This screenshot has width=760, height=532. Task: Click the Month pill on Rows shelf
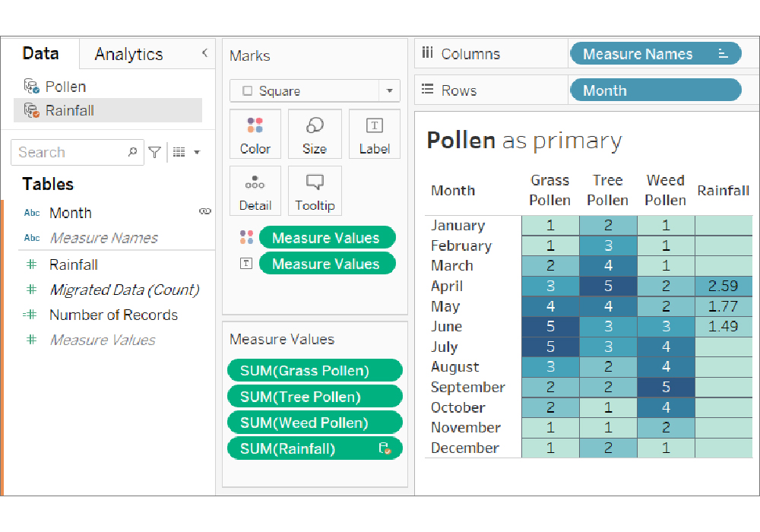654,90
